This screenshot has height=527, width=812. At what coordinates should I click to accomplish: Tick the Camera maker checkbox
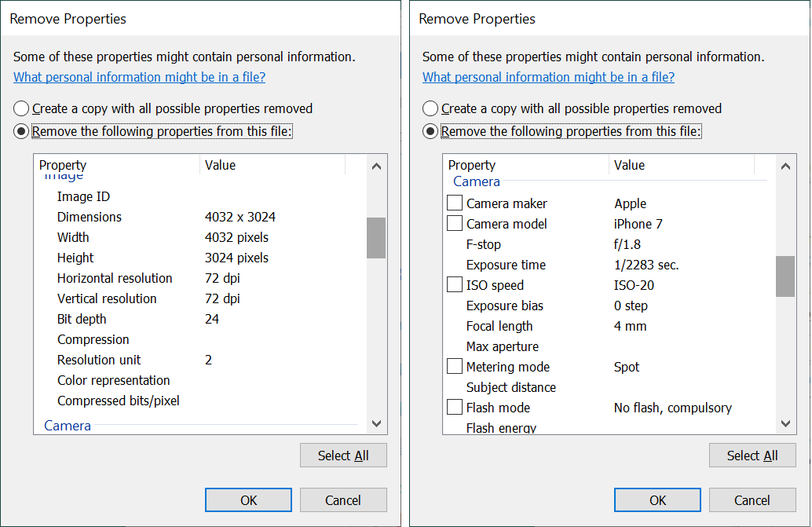[x=455, y=203]
